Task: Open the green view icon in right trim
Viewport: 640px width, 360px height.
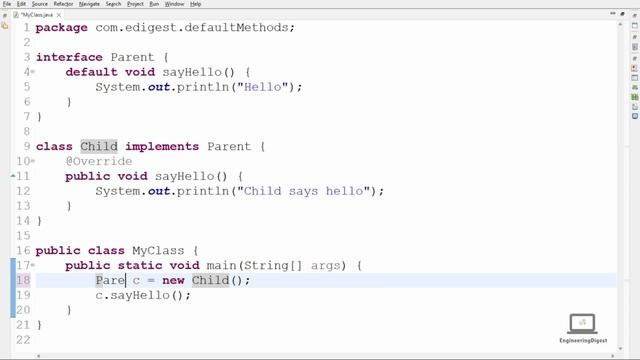Action: [635, 97]
